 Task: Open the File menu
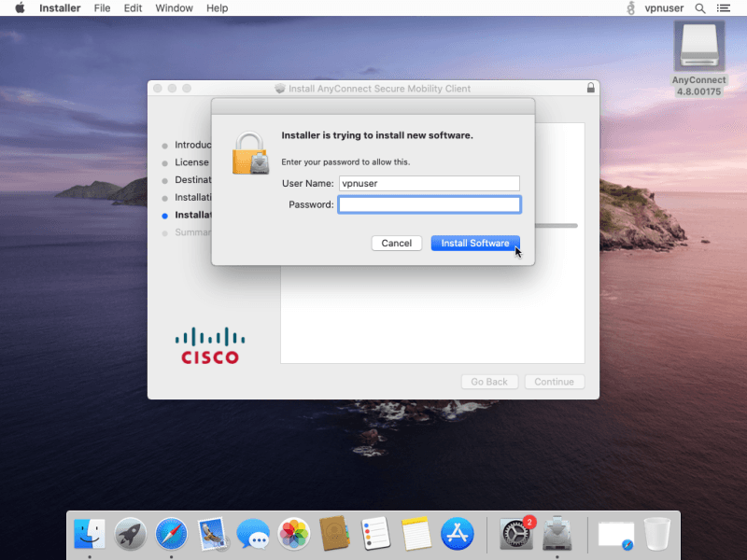point(103,8)
